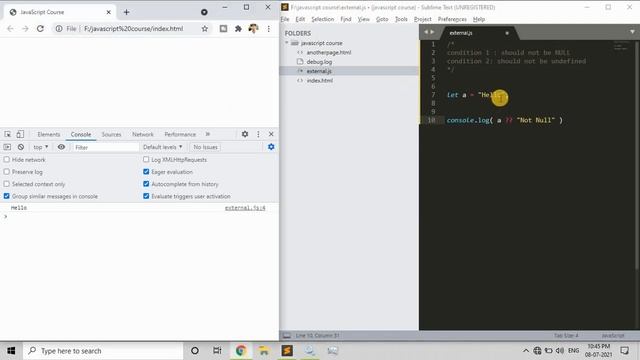Image resolution: width=640 pixels, height=360 pixels.
Task: Open Sublime Text Preferences menu
Action: pos(452,19)
